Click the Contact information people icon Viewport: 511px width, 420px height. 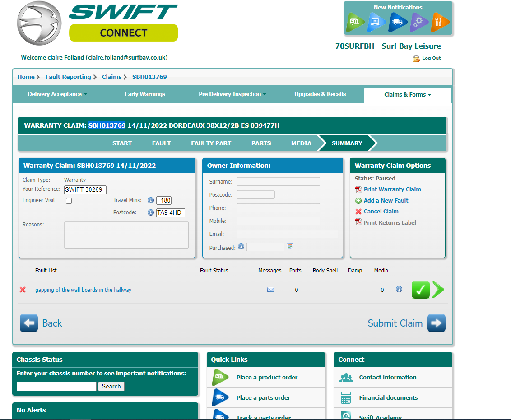(346, 378)
